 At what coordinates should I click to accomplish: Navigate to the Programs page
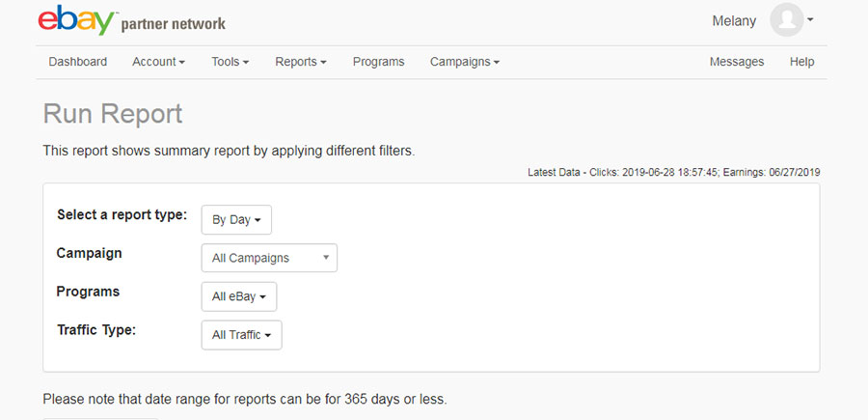click(379, 62)
